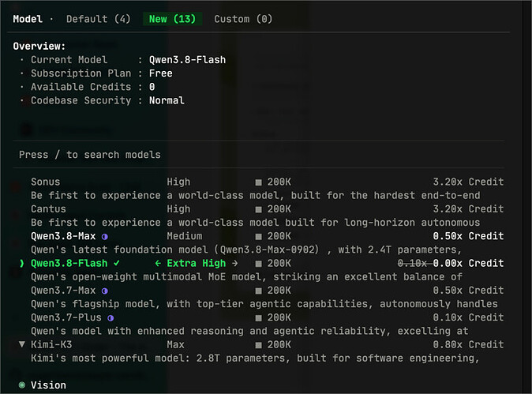Click the context window icon in Cantus row
Image resolution: width=532 pixels, height=394 pixels.
[259, 210]
